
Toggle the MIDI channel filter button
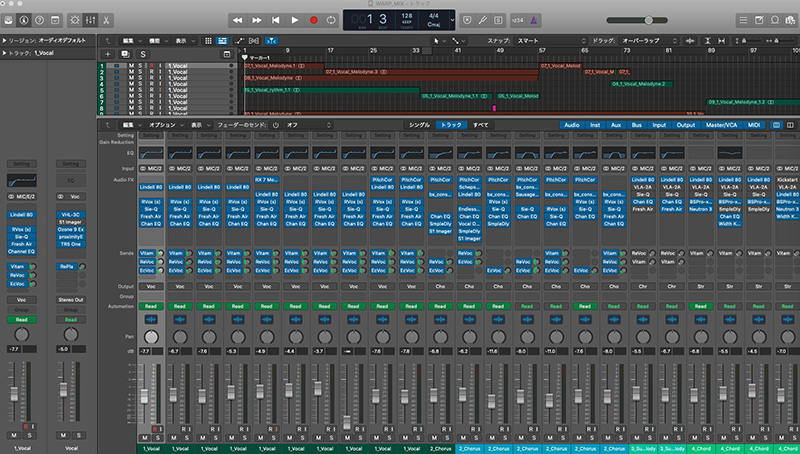754,125
